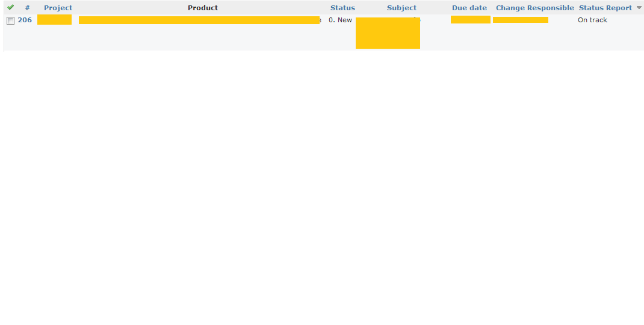The width and height of the screenshot is (644, 325).
Task: Sort by the Subject column header
Action: (401, 8)
